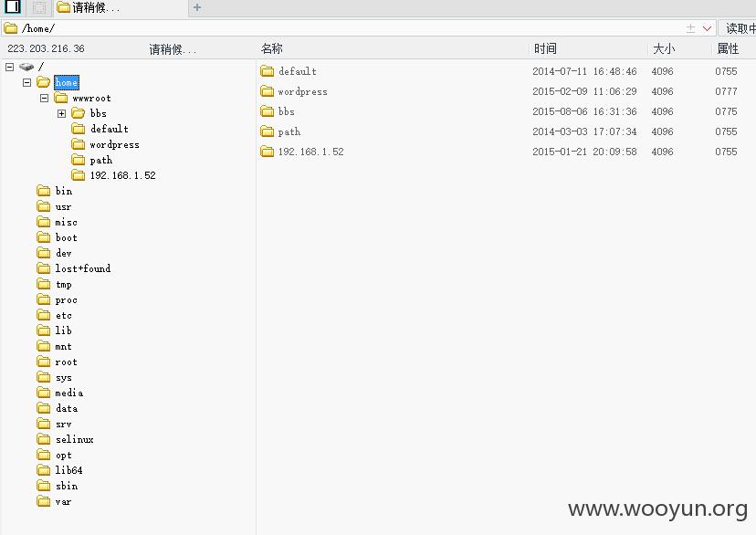Click path folder icon in file list
This screenshot has width=756, height=535.
[268, 131]
